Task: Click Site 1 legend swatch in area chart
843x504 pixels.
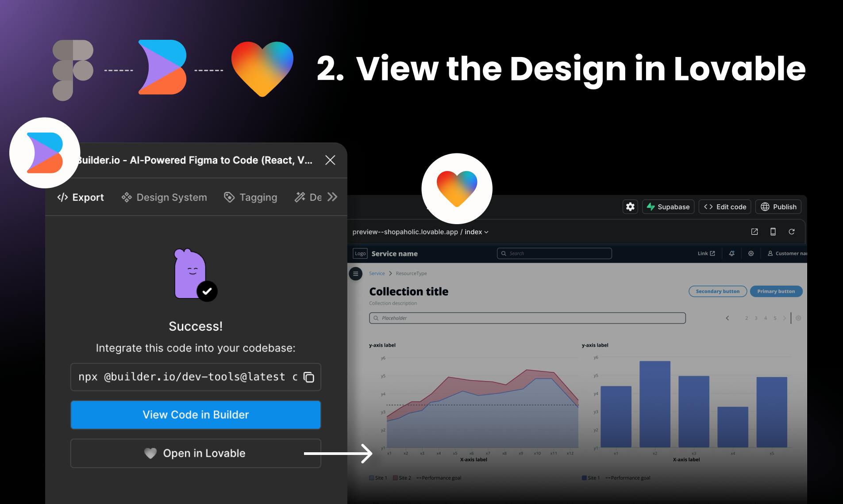Action: click(x=371, y=478)
